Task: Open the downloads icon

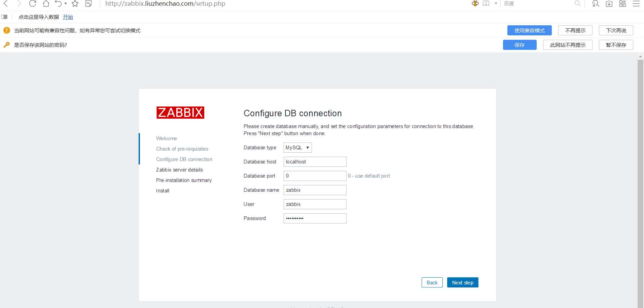Action: (x=609, y=4)
